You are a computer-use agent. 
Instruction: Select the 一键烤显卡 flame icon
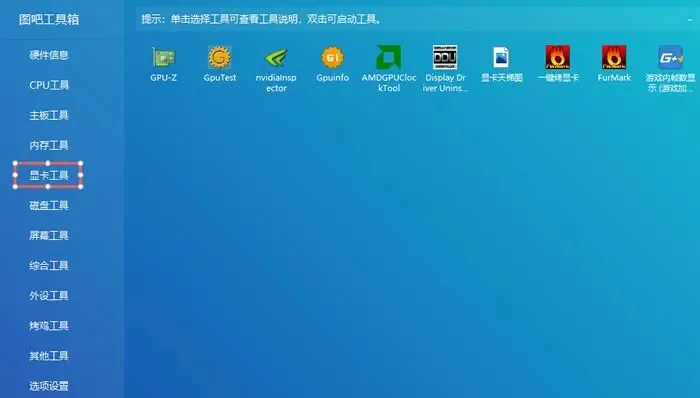(558, 57)
